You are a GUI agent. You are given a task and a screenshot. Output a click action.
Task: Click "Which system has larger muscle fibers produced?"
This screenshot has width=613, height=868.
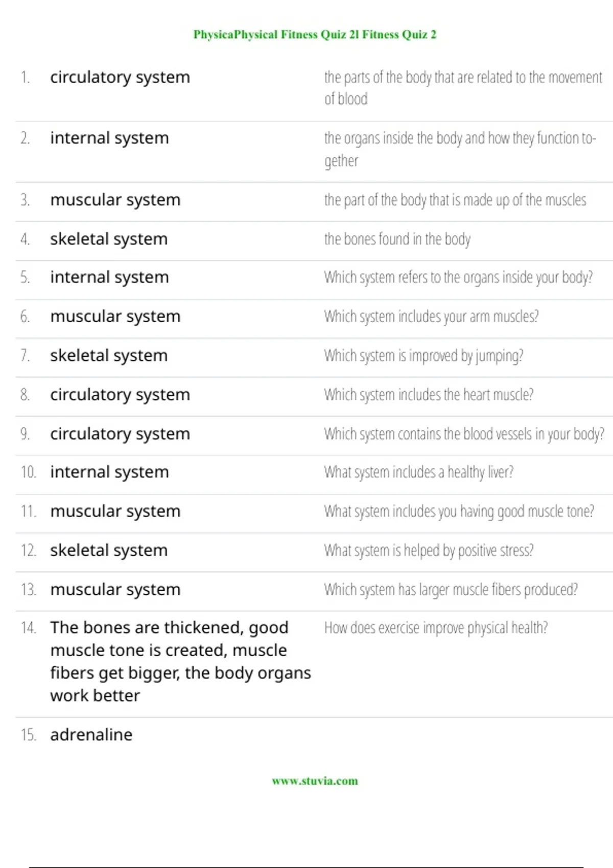(451, 590)
